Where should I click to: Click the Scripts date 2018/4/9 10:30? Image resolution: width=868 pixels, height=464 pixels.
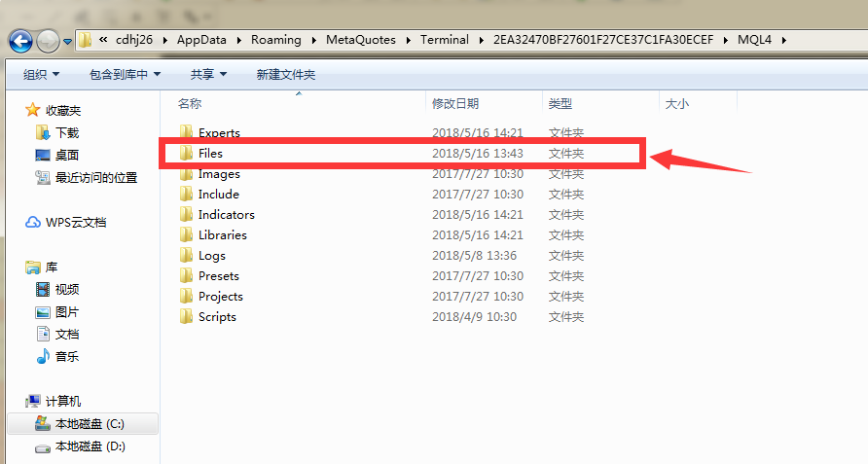pyautogui.click(x=475, y=317)
